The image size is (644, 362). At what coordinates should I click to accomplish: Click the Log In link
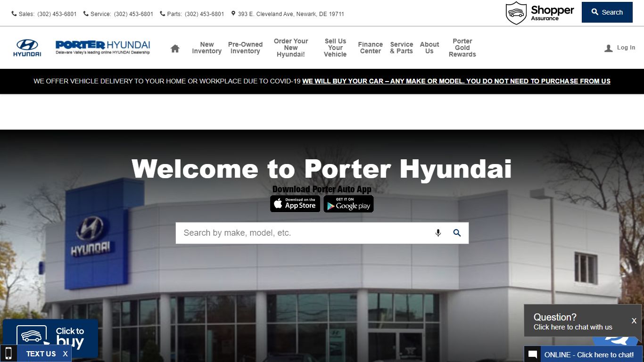click(626, 48)
